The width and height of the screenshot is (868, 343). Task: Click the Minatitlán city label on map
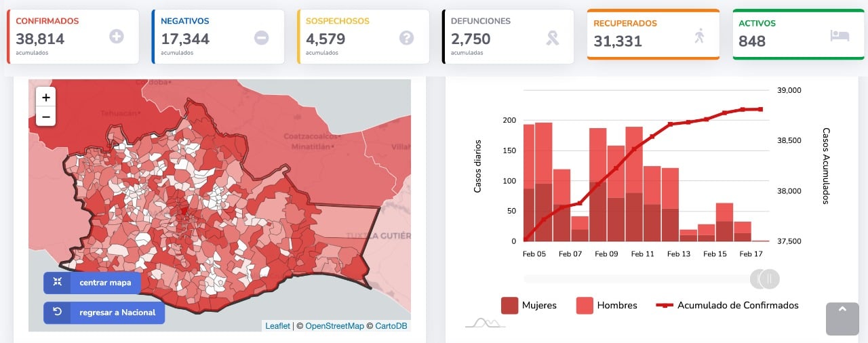(312, 145)
